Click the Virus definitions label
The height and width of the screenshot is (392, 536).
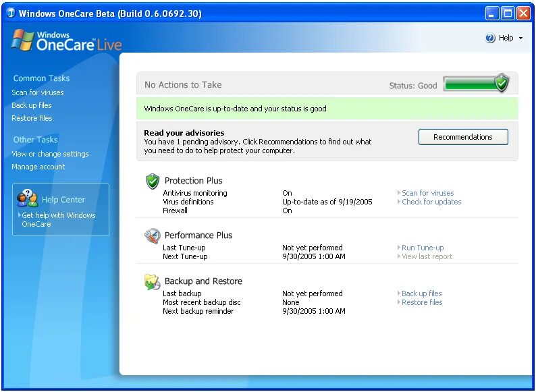[x=188, y=202]
